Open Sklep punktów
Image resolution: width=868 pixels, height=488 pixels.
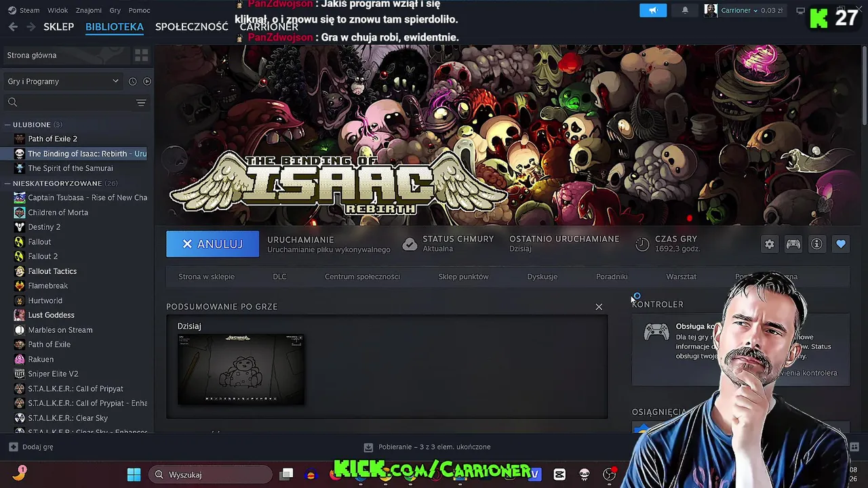click(463, 277)
